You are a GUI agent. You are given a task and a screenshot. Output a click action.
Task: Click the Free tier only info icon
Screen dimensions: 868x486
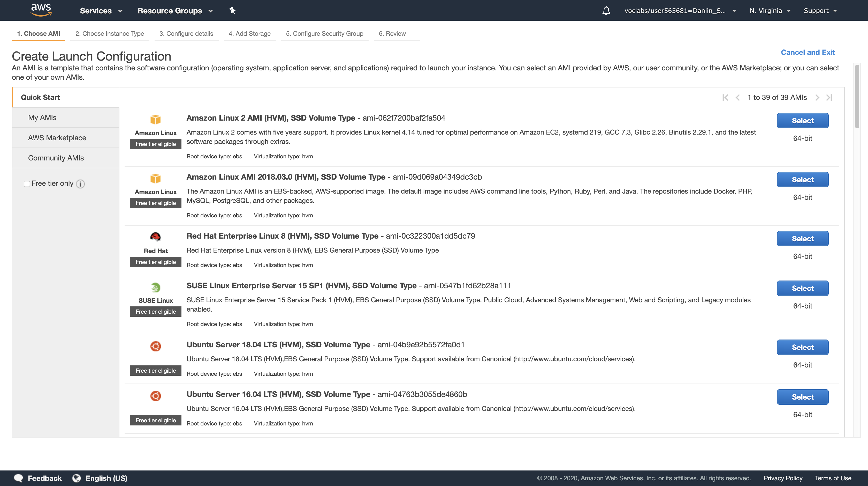click(x=80, y=184)
